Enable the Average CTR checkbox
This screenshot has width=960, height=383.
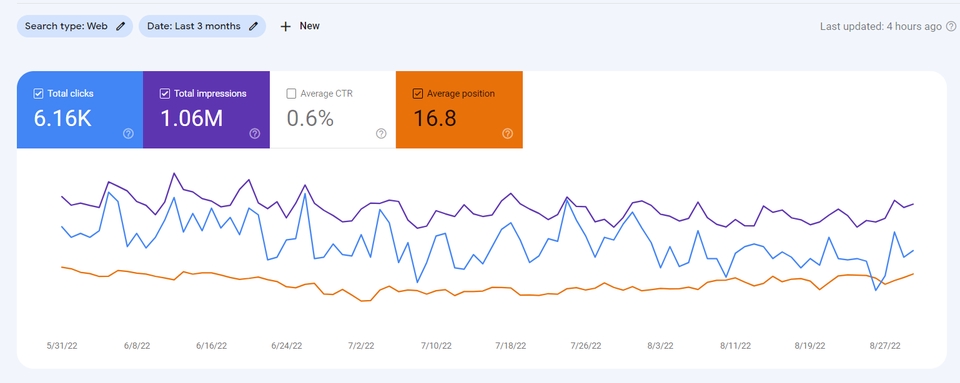pos(291,94)
